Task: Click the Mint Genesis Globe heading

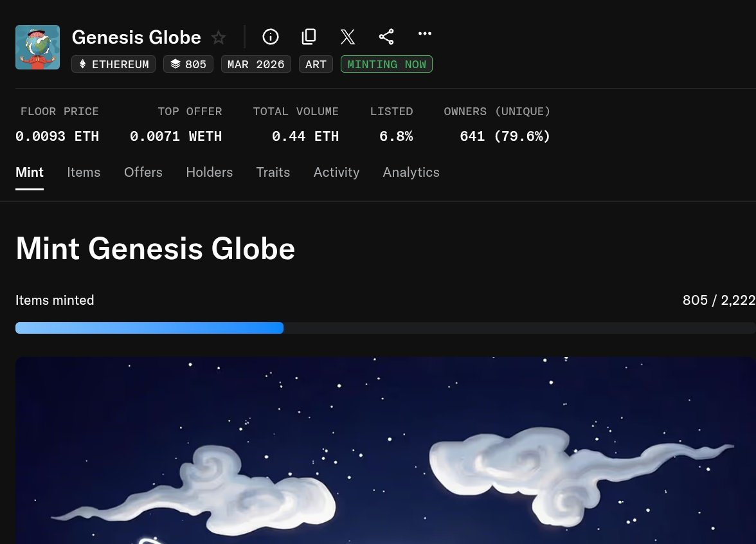Action: 156,248
